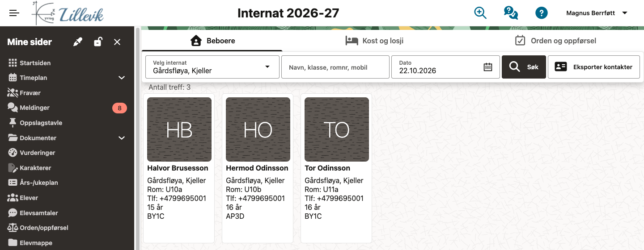Click 'Antall treff: 3' text
Screen dimensions: 644x250
(x=169, y=87)
